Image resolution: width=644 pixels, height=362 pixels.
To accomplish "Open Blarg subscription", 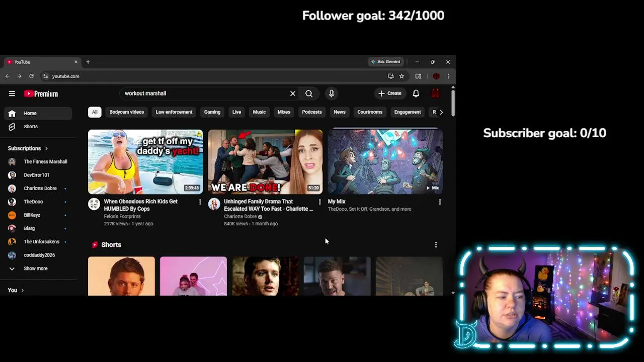I will tap(38, 228).
